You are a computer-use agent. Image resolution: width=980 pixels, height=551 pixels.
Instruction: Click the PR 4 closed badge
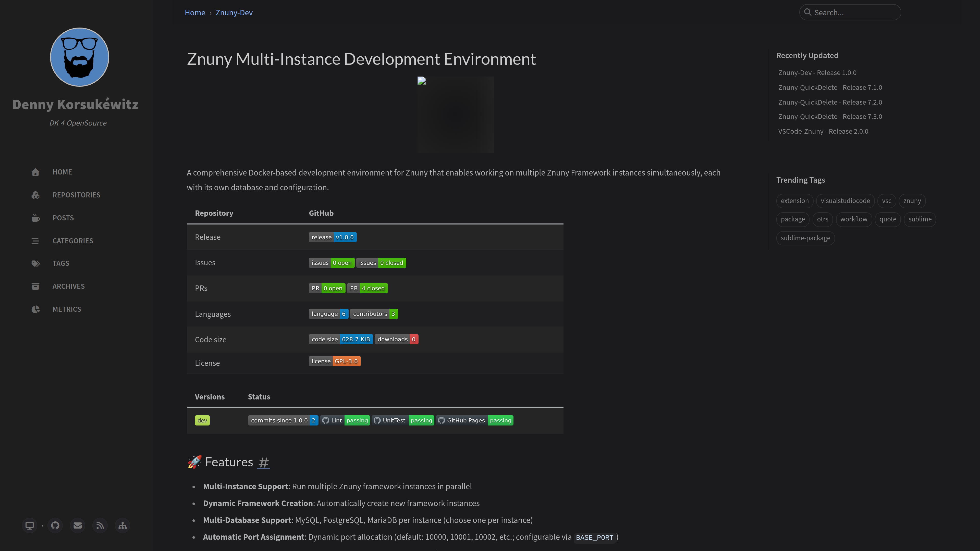(367, 288)
